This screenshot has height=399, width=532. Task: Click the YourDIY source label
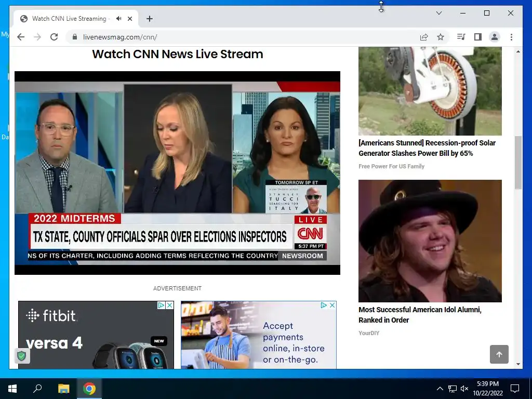369,333
